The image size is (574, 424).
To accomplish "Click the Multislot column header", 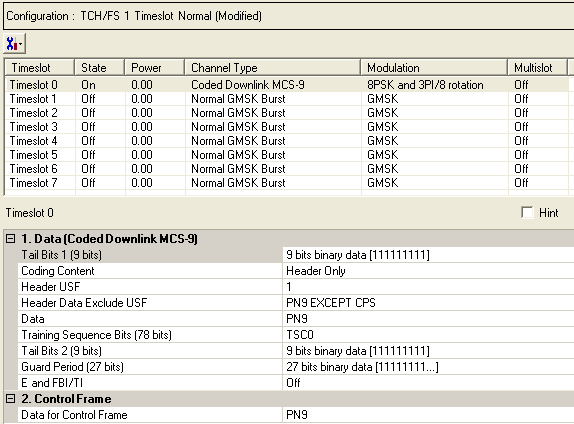I will (x=537, y=68).
